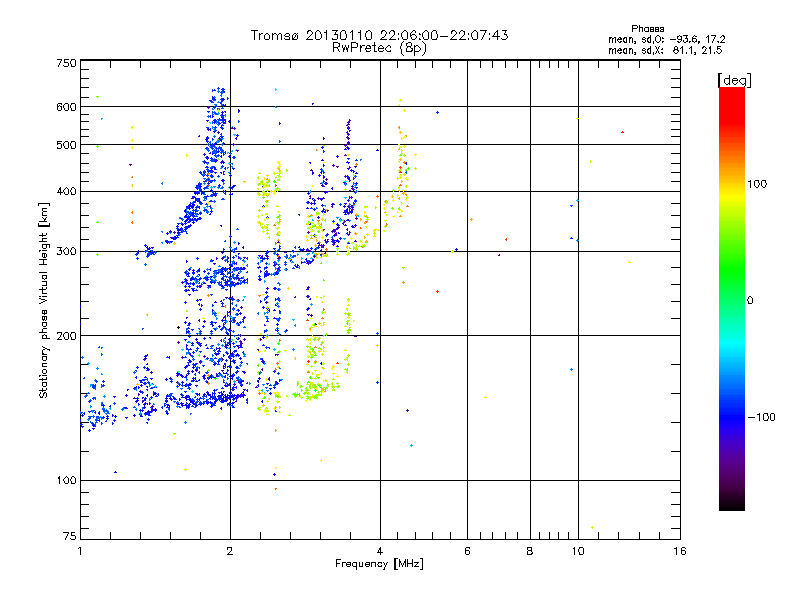Click the 'Frequency [MHz]' x-axis label
Image resolution: width=800 pixels, height=600 pixels.
point(379,564)
